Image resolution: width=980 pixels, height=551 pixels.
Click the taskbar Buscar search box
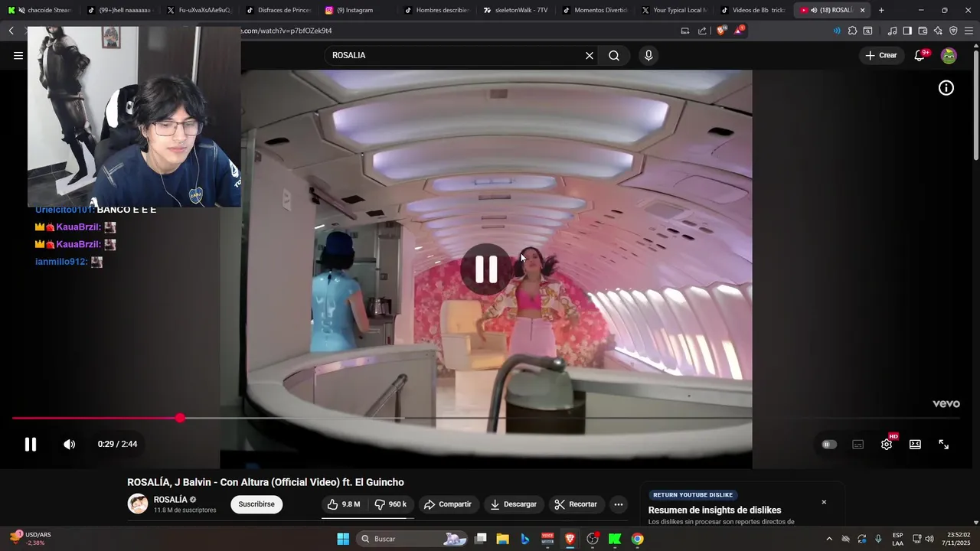(413, 539)
